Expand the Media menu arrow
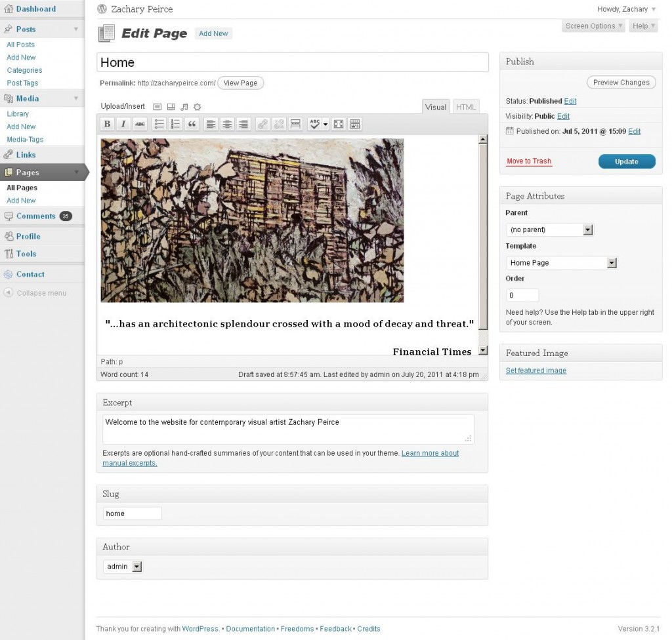The height and width of the screenshot is (640, 672). (76, 98)
